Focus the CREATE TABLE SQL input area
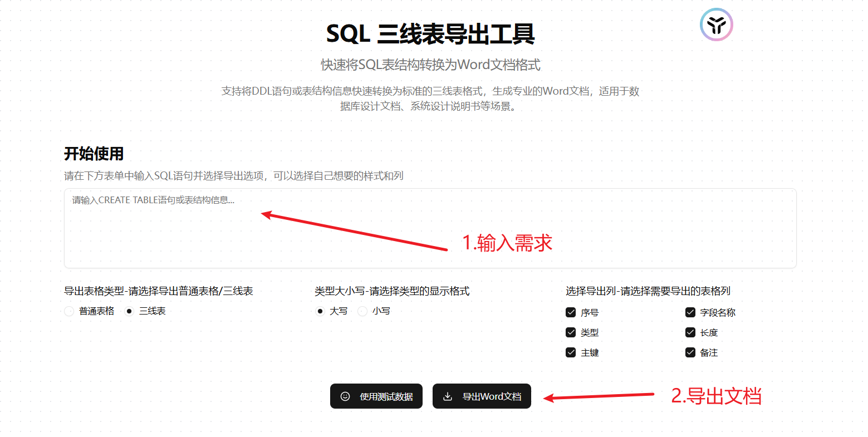Image resolution: width=868 pixels, height=437 pixels. click(430, 228)
